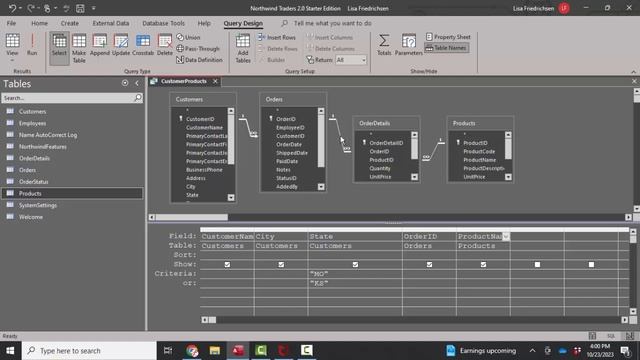The width and height of the screenshot is (640, 360).
Task: Uncheck Show for ProductName column
Action: tap(483, 264)
